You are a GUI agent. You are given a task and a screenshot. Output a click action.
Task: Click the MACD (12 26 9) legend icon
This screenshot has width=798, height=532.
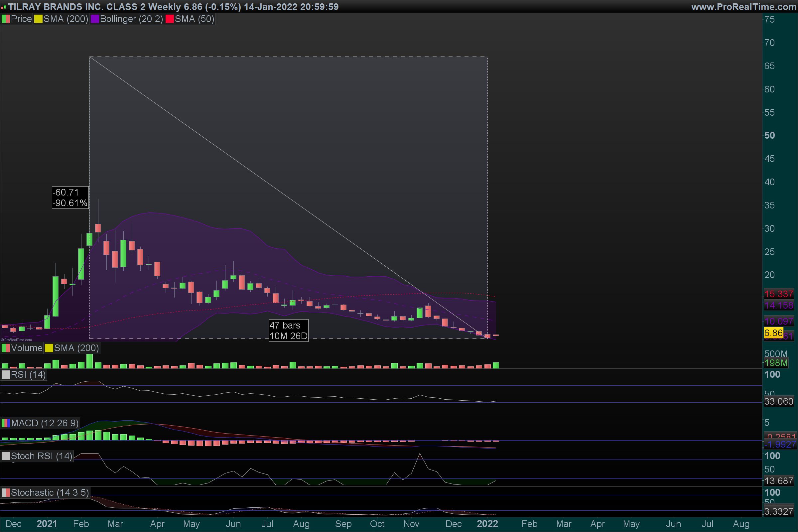pos(6,423)
